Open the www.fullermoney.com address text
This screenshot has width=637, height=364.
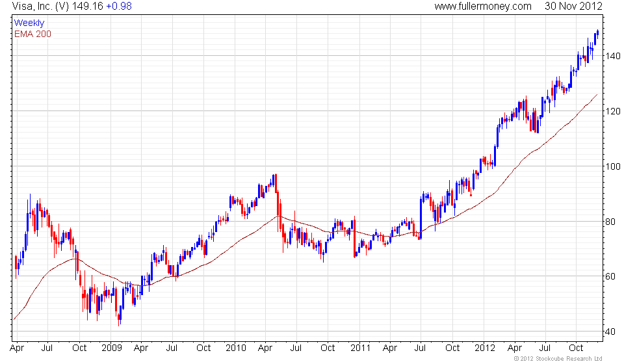pos(482,6)
